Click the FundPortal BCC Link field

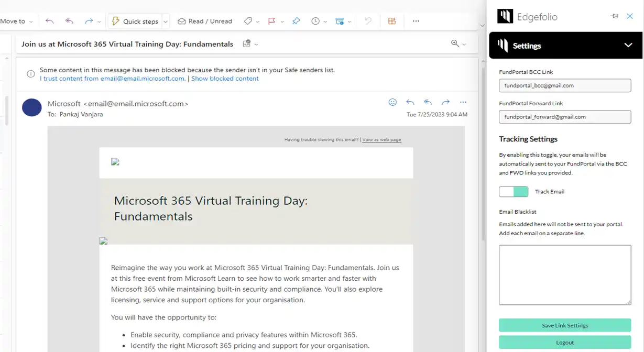coord(565,85)
